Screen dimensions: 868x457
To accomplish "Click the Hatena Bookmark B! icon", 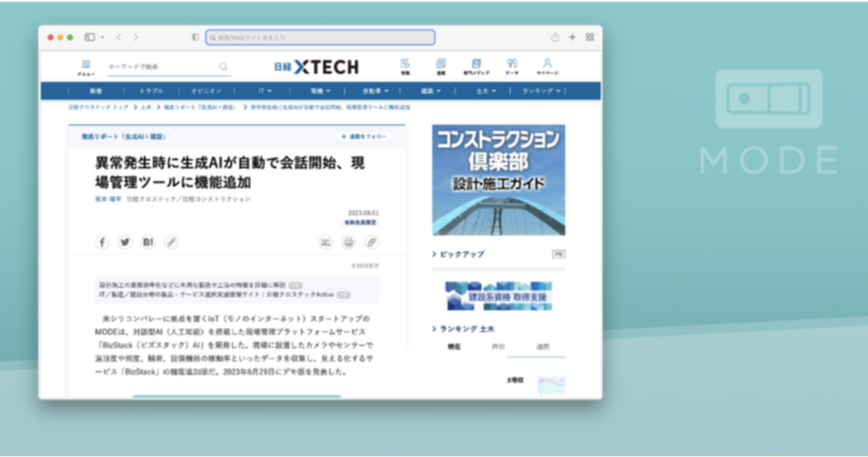I will 148,242.
